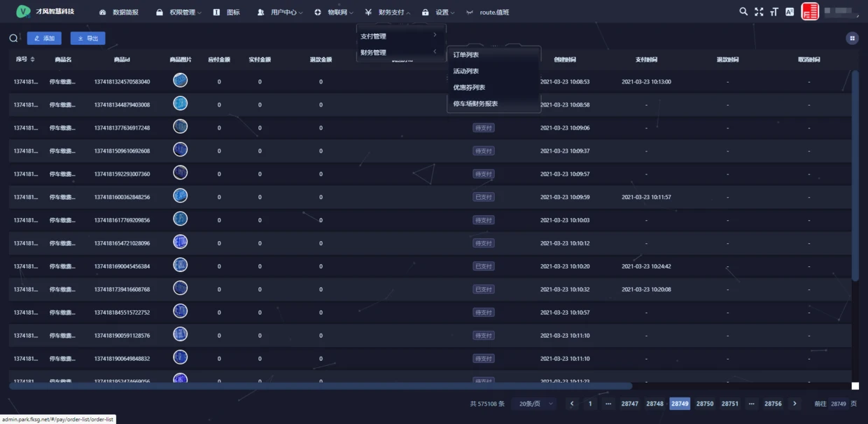Open the font size TT icon

click(774, 12)
